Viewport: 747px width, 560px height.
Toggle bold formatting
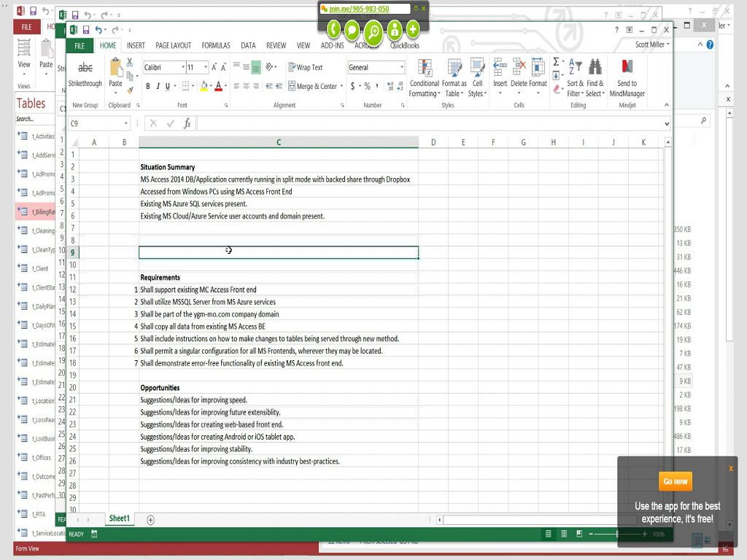tap(147, 86)
